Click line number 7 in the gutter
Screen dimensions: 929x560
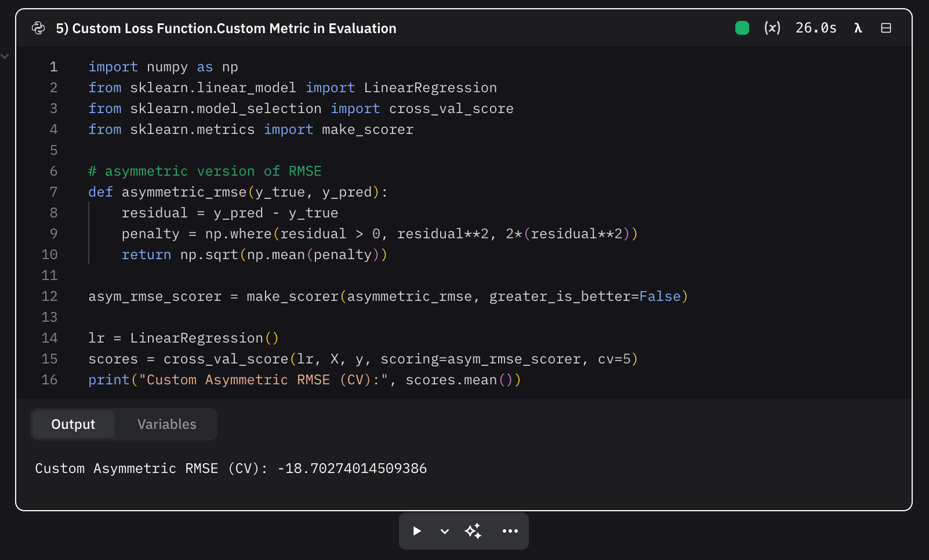[53, 192]
